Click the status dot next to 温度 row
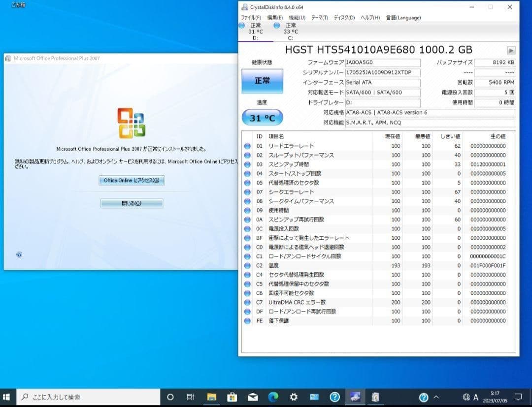The width and height of the screenshot is (532, 407). (x=247, y=265)
